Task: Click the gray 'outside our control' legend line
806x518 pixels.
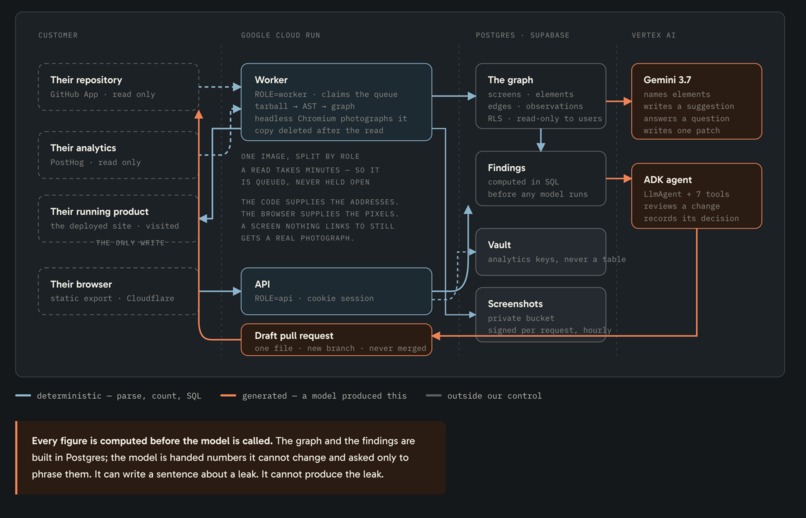Action: pyautogui.click(x=434, y=396)
